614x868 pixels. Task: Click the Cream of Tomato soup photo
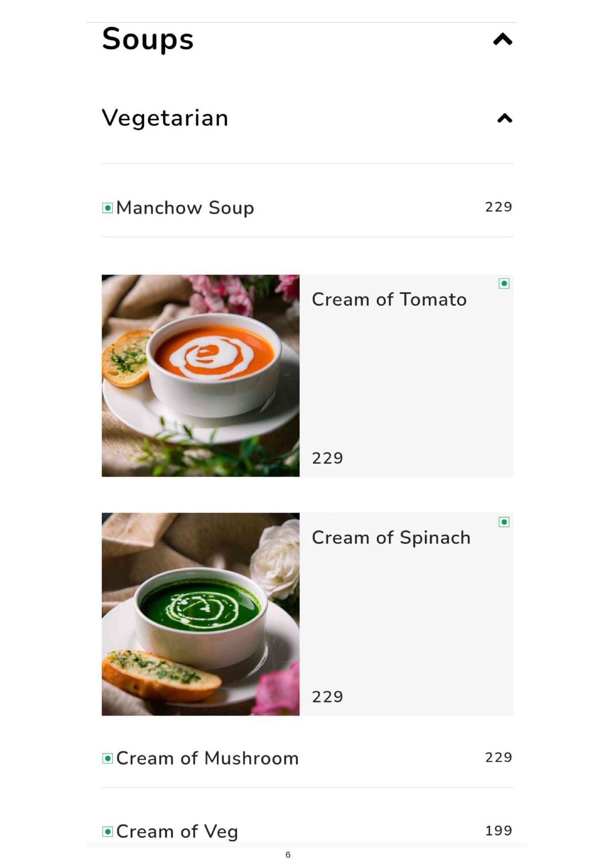pos(200,376)
